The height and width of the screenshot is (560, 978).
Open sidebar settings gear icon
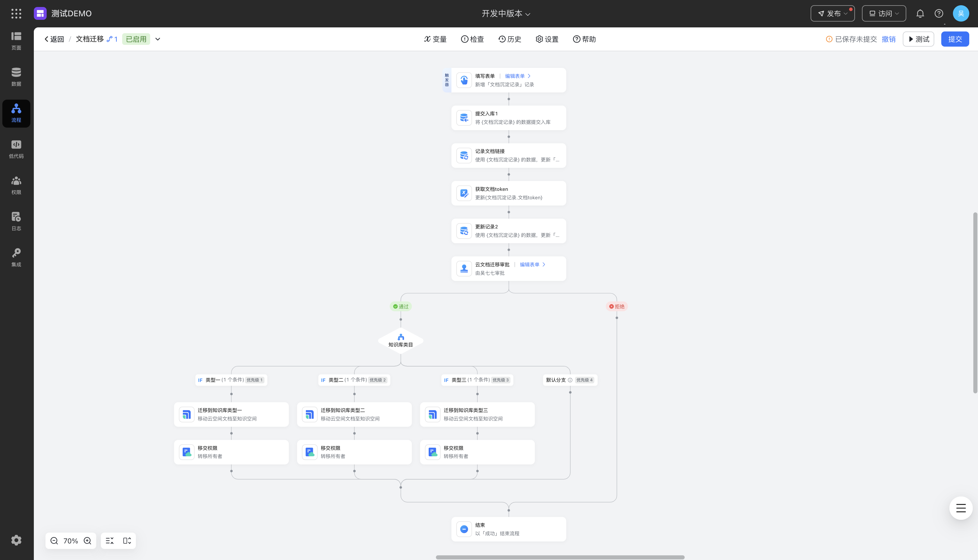click(x=16, y=540)
